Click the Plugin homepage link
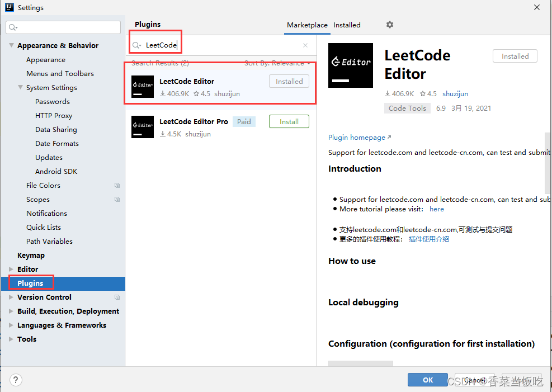 [x=357, y=137]
